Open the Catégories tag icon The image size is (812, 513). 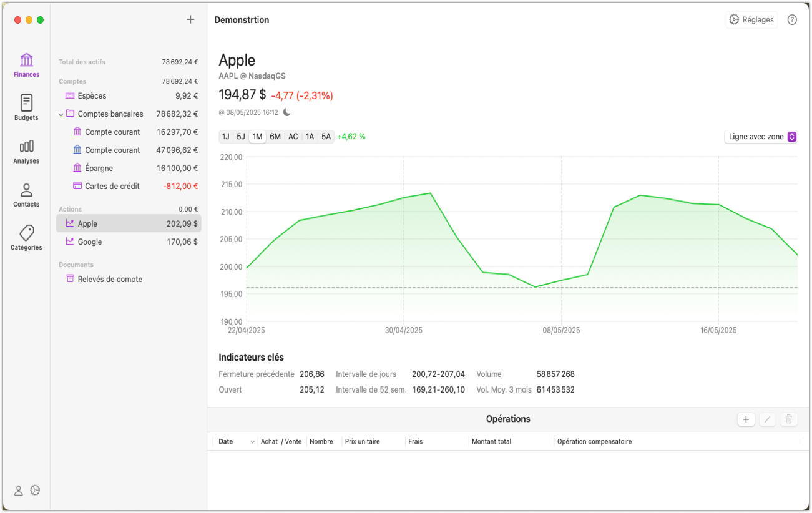[x=26, y=233]
